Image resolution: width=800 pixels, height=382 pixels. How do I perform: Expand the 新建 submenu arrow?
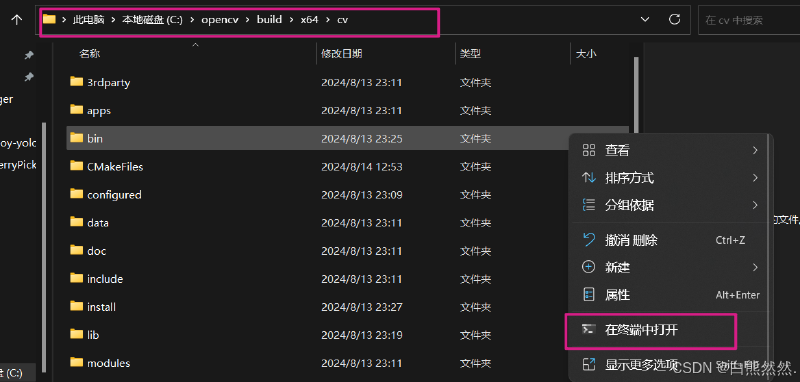coord(755,267)
